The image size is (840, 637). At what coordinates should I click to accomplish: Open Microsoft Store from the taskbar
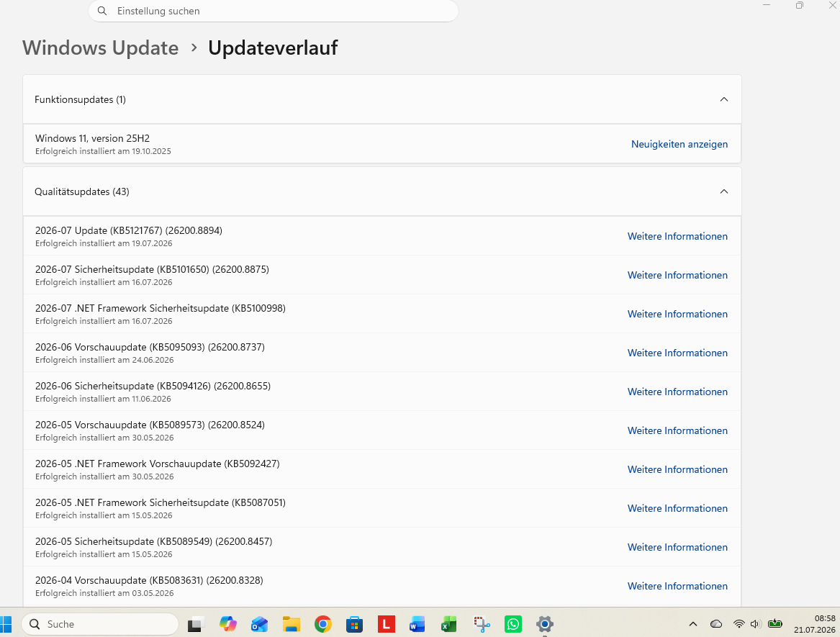point(354,624)
